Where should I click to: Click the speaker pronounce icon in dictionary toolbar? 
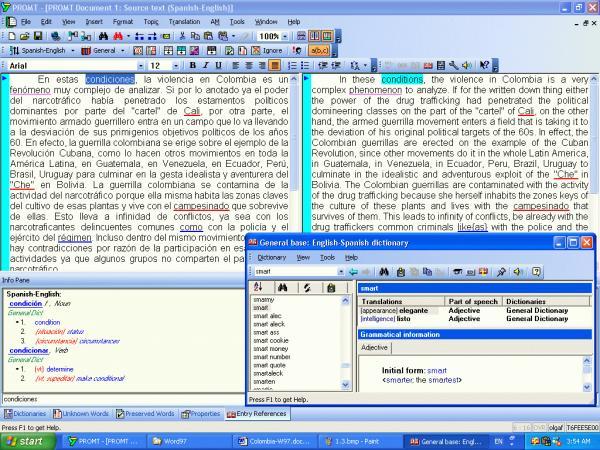click(x=518, y=272)
